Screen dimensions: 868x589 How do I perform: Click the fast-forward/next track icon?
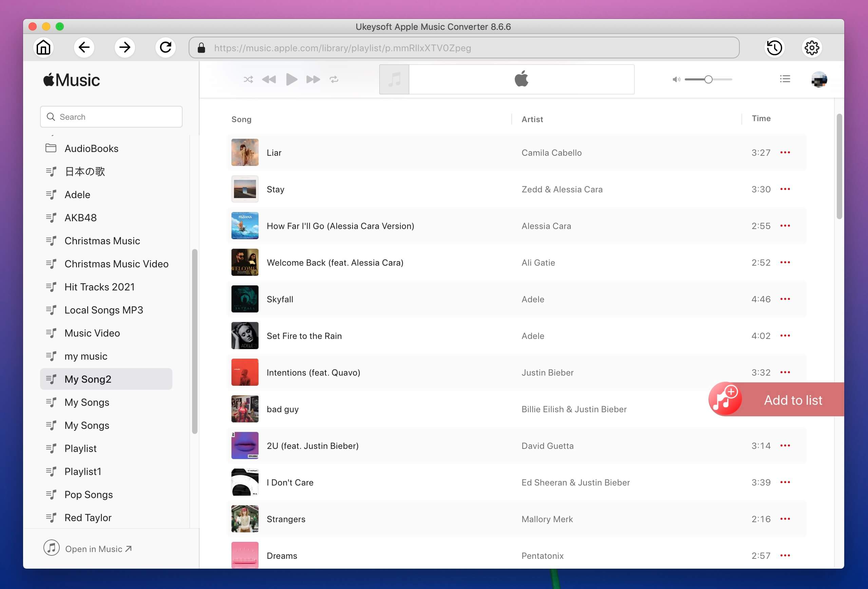(x=312, y=79)
